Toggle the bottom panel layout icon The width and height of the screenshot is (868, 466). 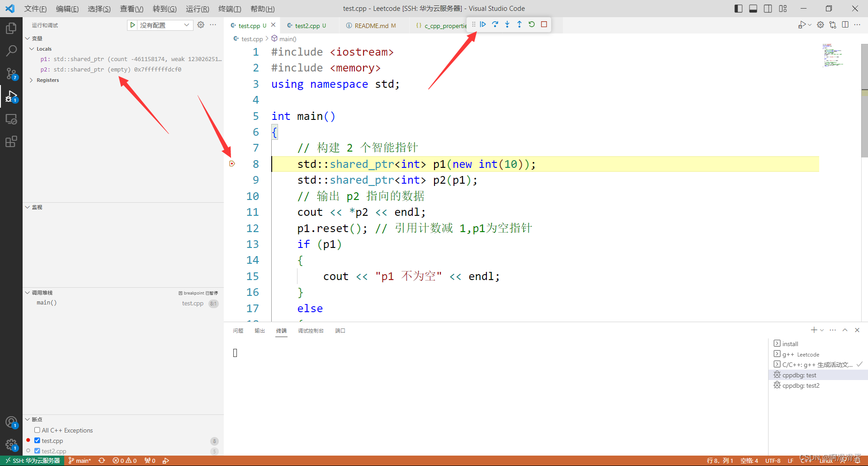(x=753, y=9)
